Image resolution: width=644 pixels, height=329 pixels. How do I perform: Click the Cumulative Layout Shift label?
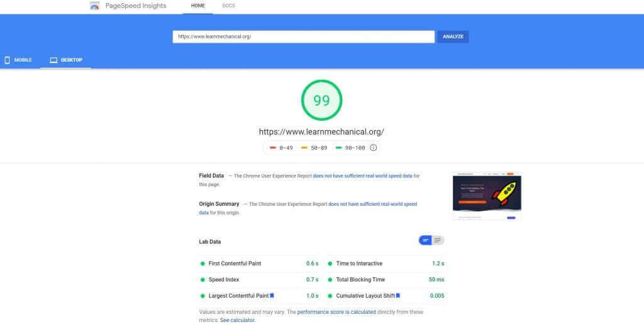365,296
